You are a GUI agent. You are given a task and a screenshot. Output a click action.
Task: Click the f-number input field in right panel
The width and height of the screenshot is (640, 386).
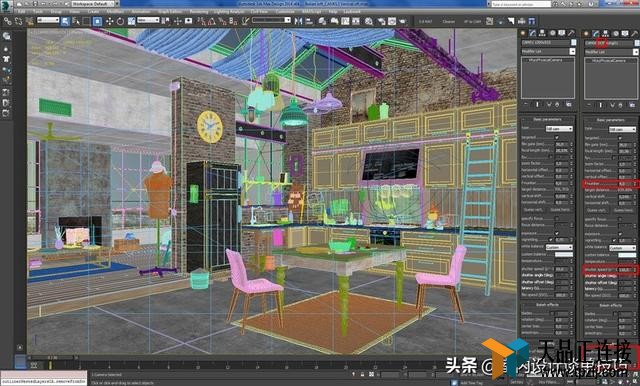pyautogui.click(x=623, y=184)
